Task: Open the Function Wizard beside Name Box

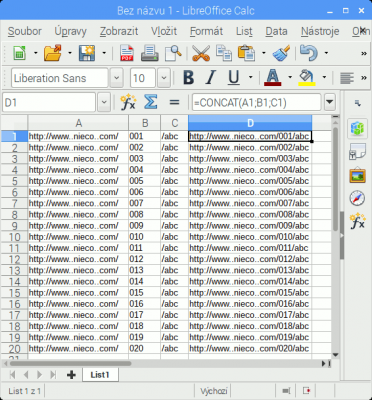Action: coord(128,102)
